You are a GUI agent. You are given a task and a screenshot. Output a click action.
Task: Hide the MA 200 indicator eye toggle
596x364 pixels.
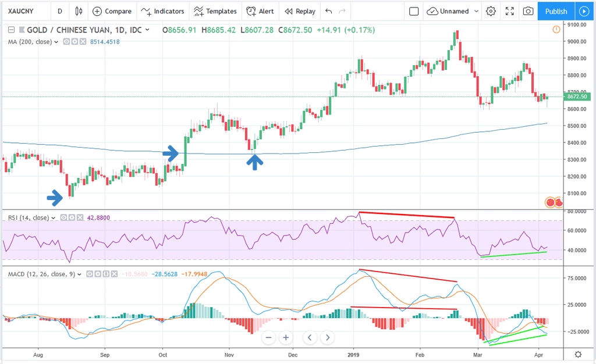(x=66, y=41)
